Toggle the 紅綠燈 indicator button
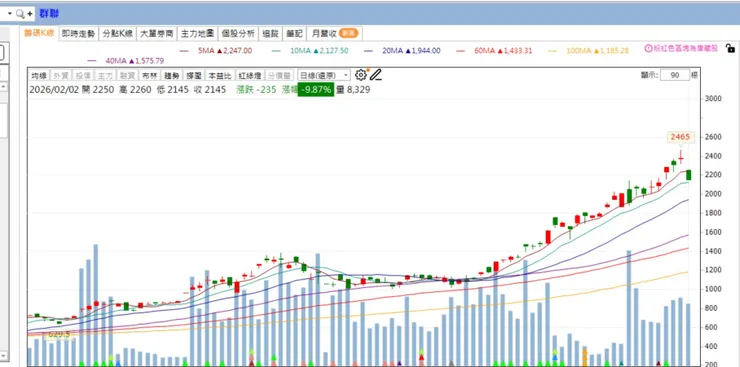Image resolution: width=740 pixels, height=367 pixels. 249,75
